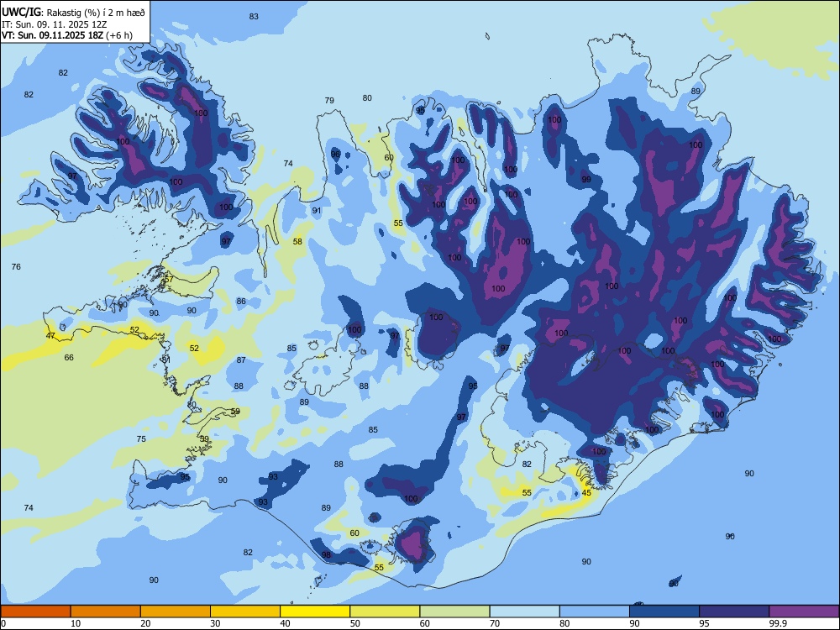Click the '0' legend tick label
The height and width of the screenshot is (630, 840).
point(3,623)
